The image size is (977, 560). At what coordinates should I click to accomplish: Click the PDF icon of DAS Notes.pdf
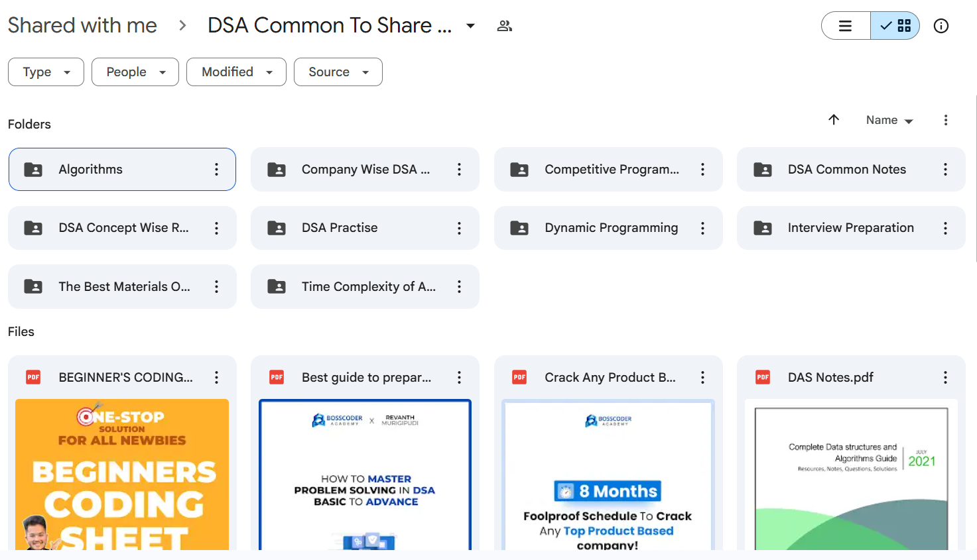click(763, 377)
